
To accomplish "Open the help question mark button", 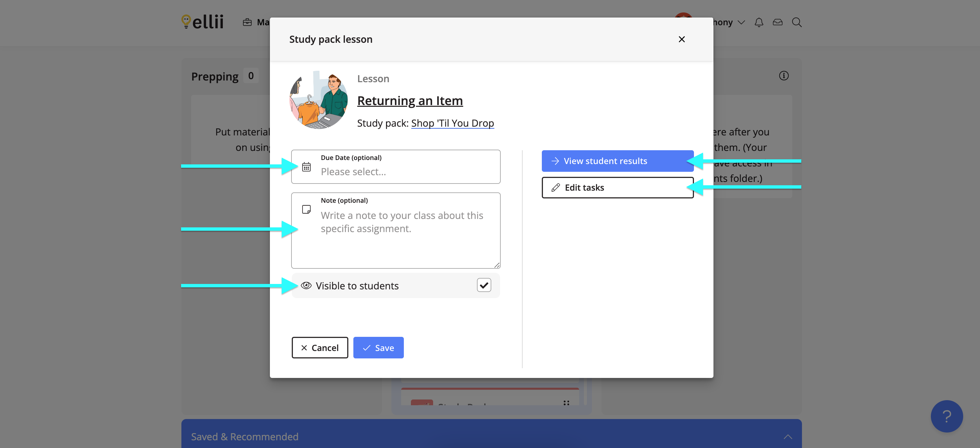I will point(947,416).
